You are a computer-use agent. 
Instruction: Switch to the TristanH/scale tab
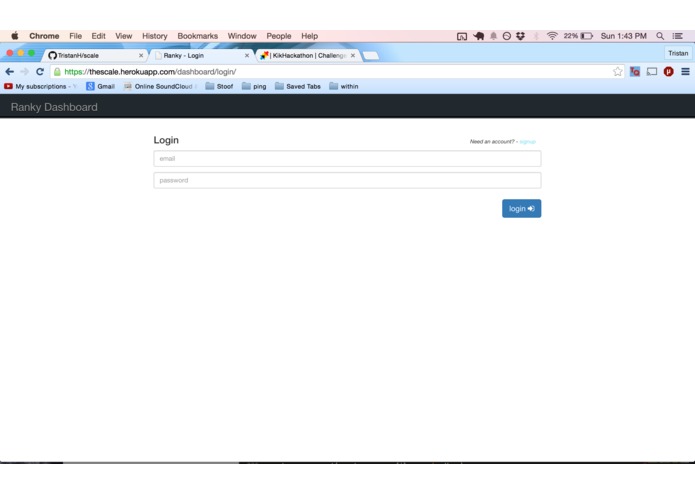pyautogui.click(x=94, y=55)
